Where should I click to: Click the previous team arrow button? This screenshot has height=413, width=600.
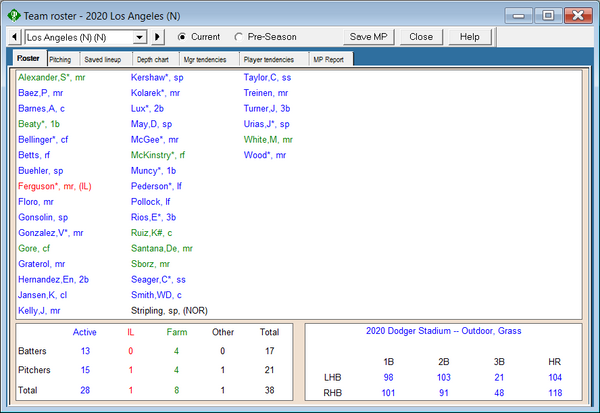[x=13, y=37]
